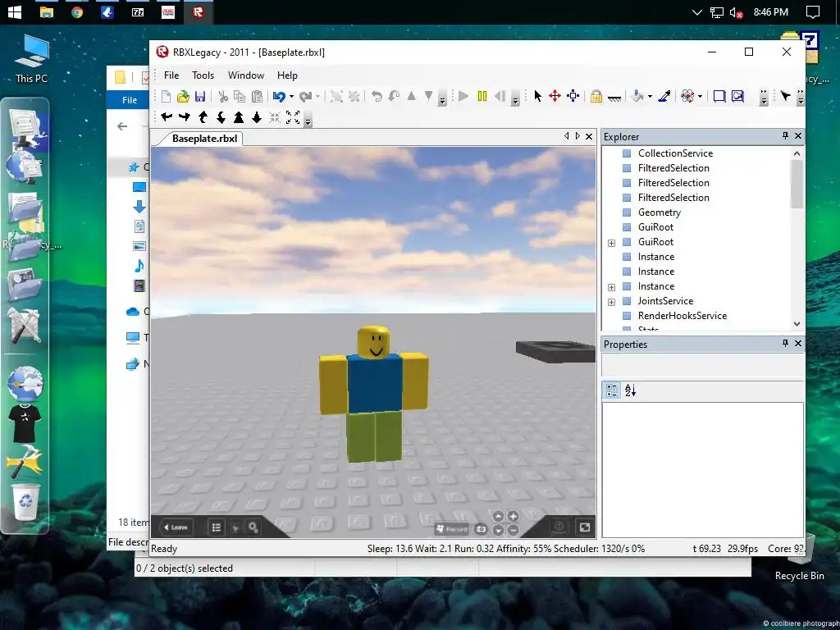Pause the simulation with yellow pause icon
Image resolution: width=840 pixels, height=630 pixels.
click(x=482, y=97)
